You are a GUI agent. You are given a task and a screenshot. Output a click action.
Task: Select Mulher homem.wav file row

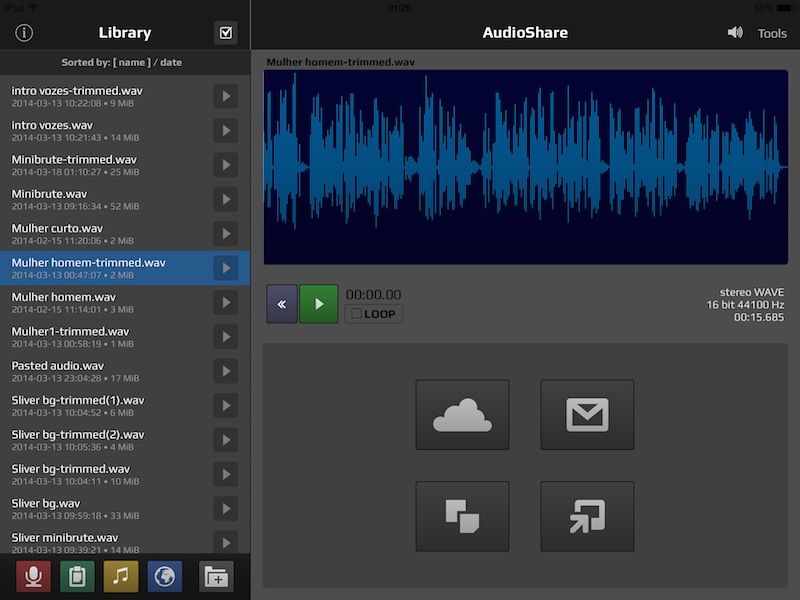(125, 303)
